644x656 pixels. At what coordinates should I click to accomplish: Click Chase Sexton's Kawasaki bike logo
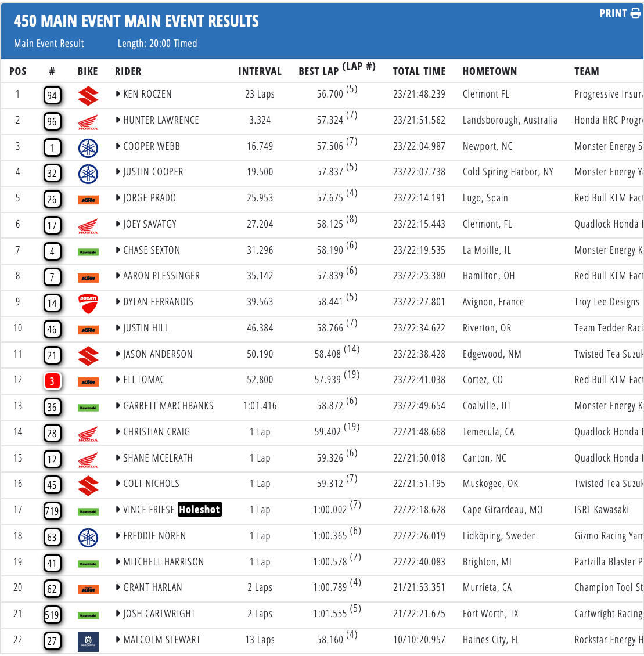point(88,252)
